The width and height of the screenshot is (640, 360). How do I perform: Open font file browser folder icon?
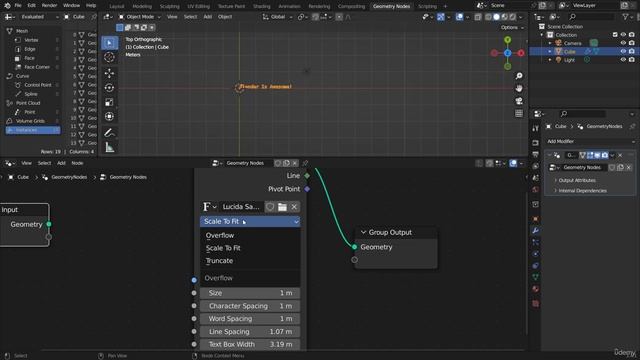point(282,207)
